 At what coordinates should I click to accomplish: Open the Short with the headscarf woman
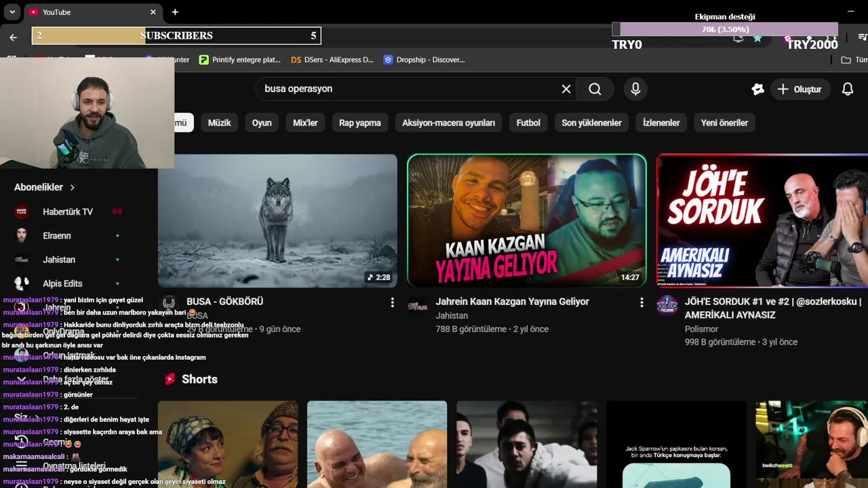pos(228,445)
